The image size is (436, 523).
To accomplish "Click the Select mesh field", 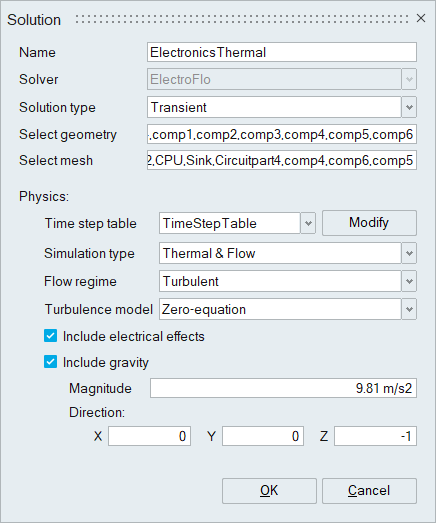I will point(282,160).
